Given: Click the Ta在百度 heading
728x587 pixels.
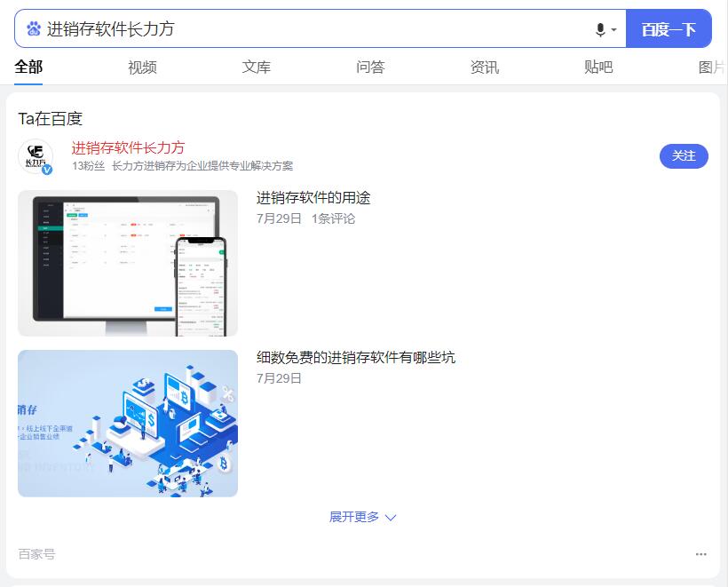Looking at the screenshot, I should click(50, 119).
